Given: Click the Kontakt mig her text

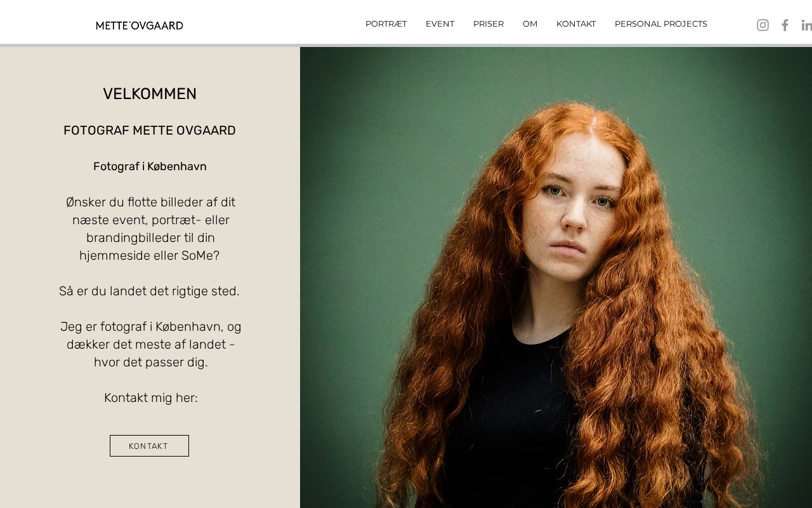Looking at the screenshot, I should [151, 398].
